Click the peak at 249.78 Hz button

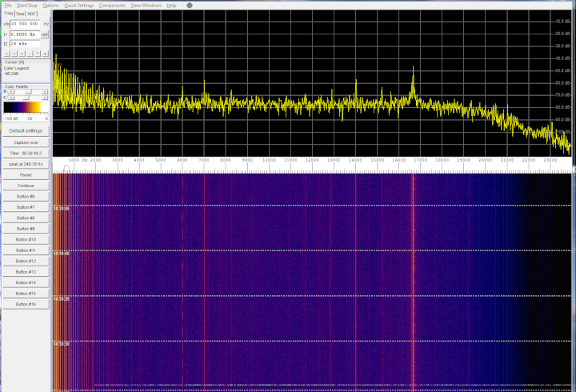click(x=26, y=164)
